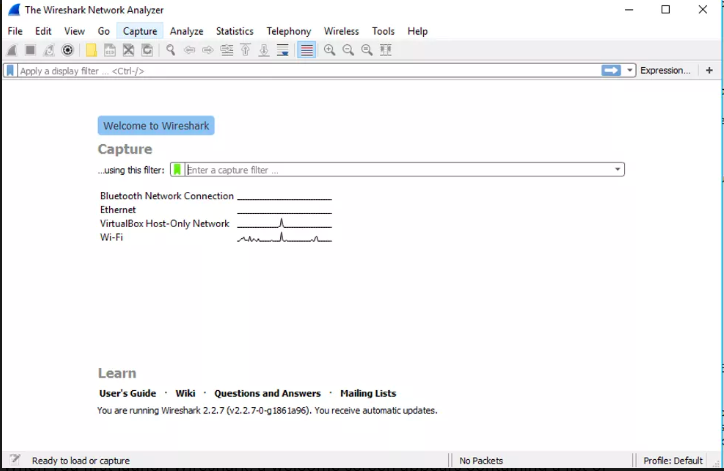The height and width of the screenshot is (471, 724).
Task: Click the Save capture file icon
Action: pyautogui.click(x=110, y=50)
